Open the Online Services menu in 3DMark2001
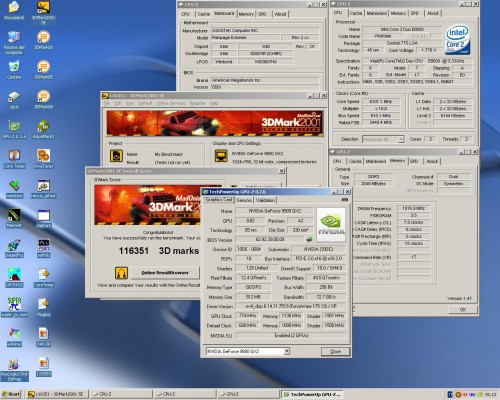Viewport: 500px width, 400px height. [171, 103]
